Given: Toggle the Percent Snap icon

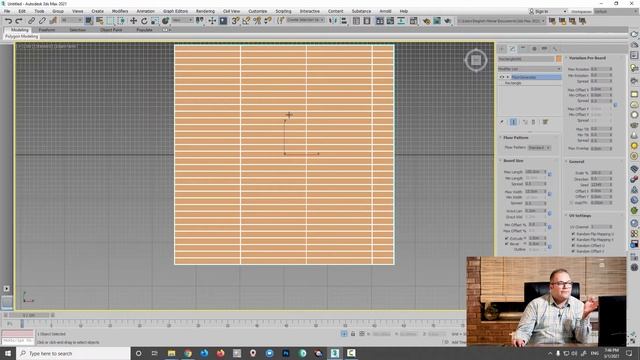Looking at the screenshot, I should 257,20.
